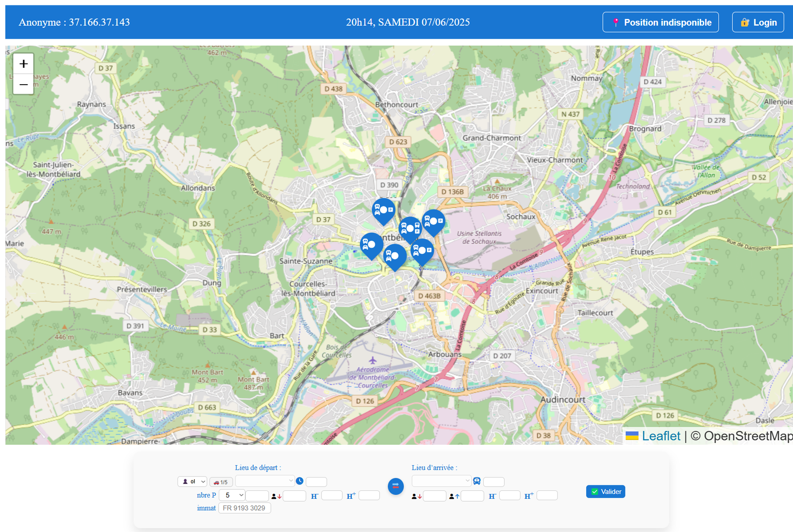Open the Lieu de départ dropdown

265,480
